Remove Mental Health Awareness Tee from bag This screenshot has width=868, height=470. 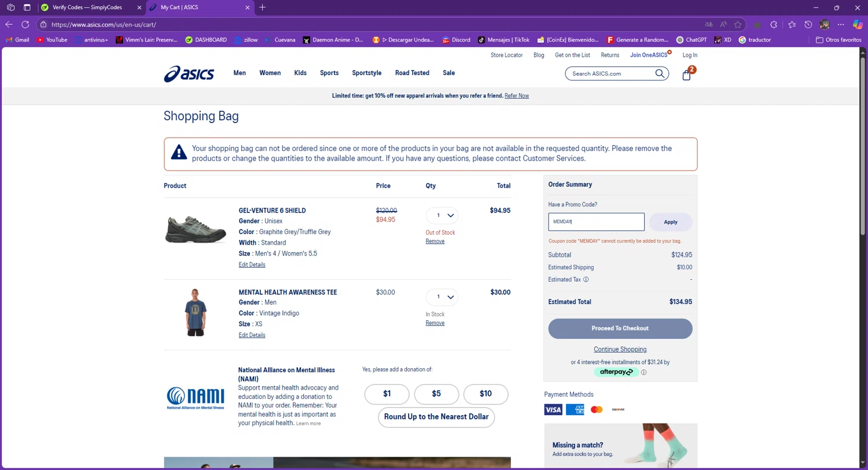click(435, 323)
